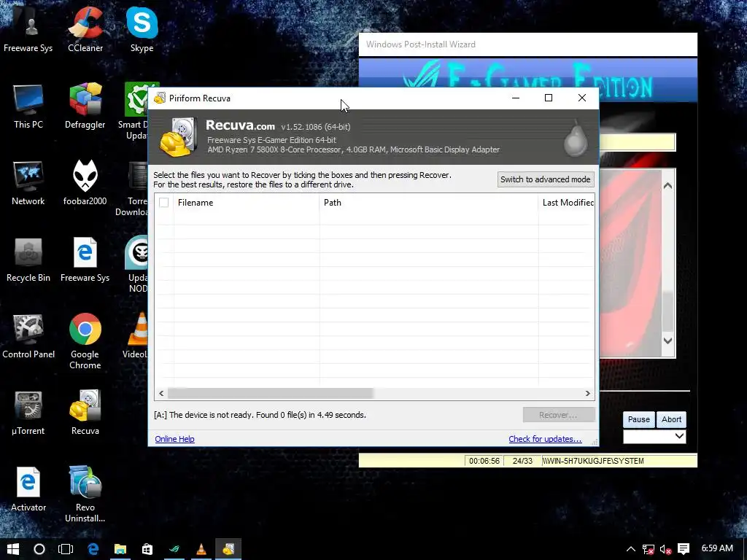Screen dimensions: 747x560
Task: Click the taskbar clock showing 6:59 AM
Action: 717,548
